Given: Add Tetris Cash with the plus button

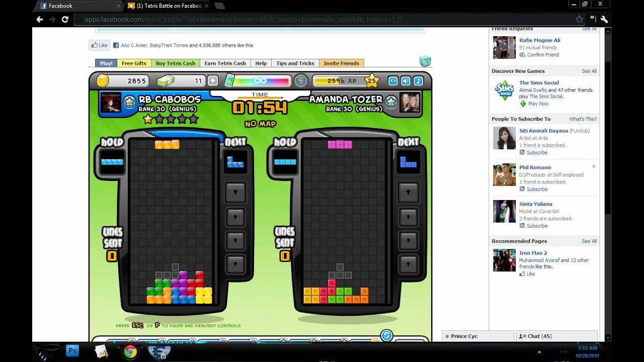Looking at the screenshot, I should [x=213, y=80].
